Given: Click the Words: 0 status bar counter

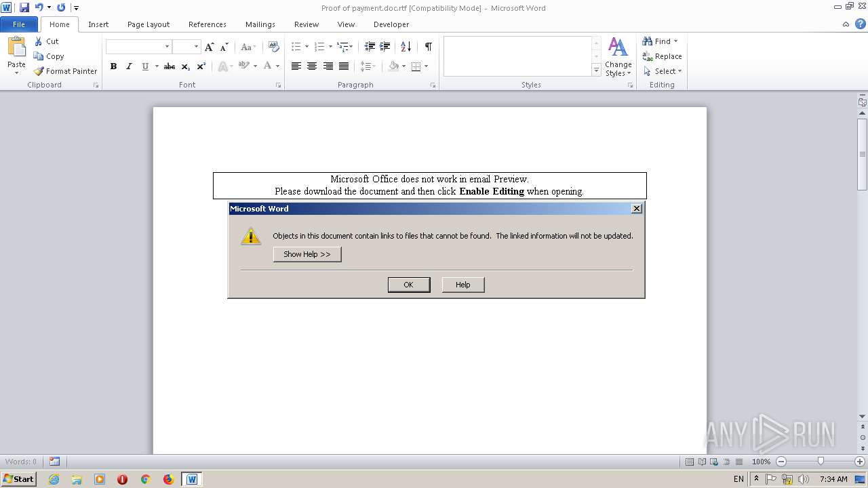Looking at the screenshot, I should (21, 462).
